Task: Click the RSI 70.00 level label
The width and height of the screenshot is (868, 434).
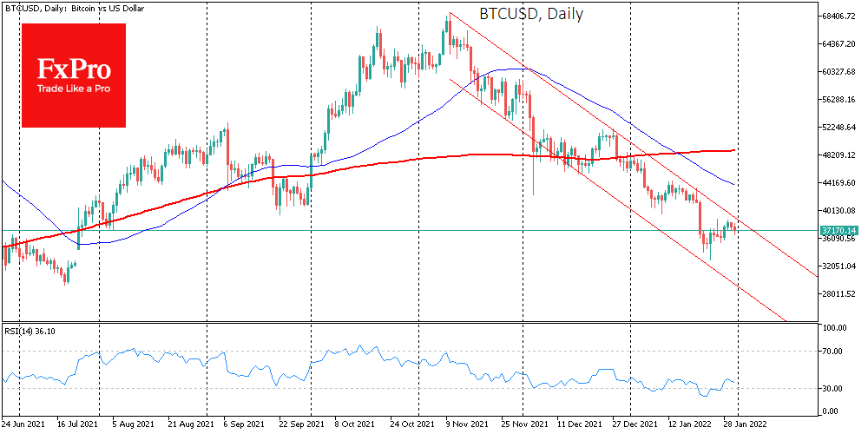Action: pos(835,352)
